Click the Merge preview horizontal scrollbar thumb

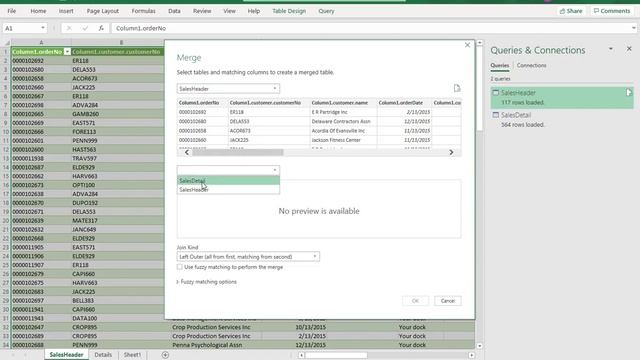[x=238, y=152]
